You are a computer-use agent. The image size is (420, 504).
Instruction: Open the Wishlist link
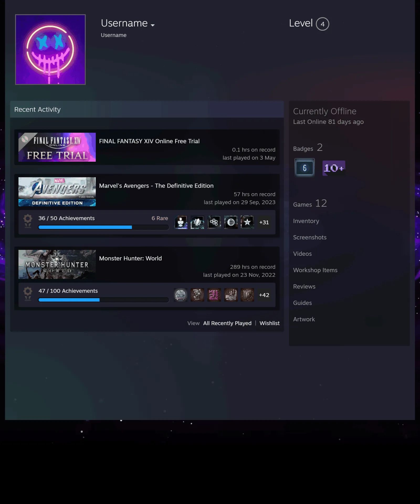point(270,323)
